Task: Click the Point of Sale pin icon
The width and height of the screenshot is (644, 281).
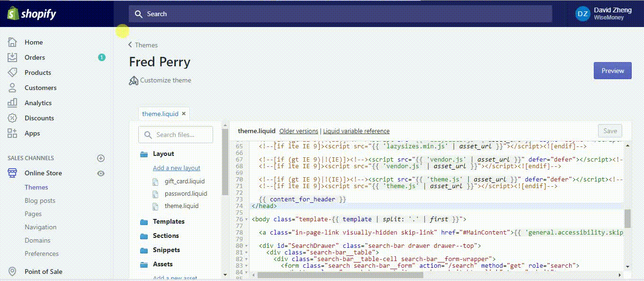Action: (12, 272)
